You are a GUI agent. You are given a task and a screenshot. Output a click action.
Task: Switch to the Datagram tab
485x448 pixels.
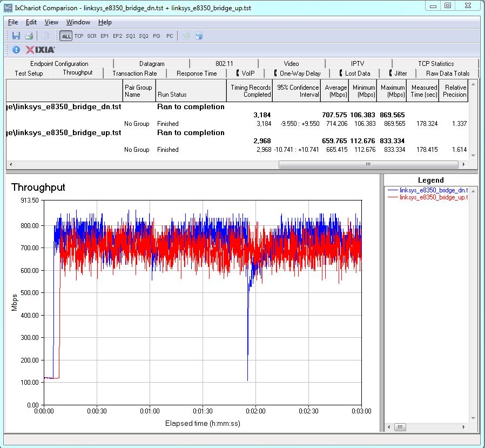(152, 63)
